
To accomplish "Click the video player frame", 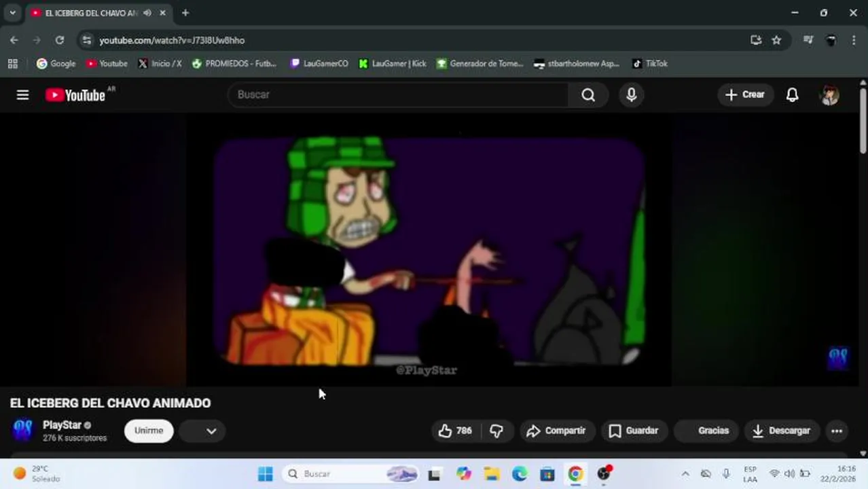I will click(x=429, y=250).
